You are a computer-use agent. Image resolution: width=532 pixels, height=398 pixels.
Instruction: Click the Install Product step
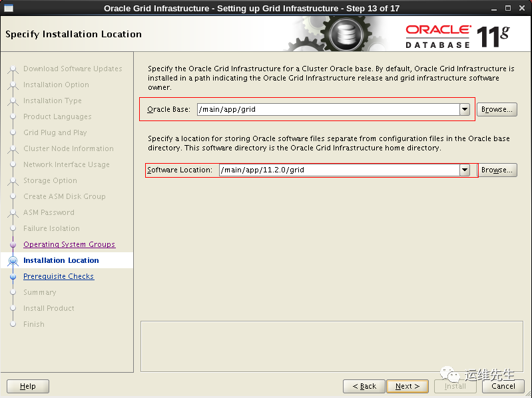pos(49,308)
